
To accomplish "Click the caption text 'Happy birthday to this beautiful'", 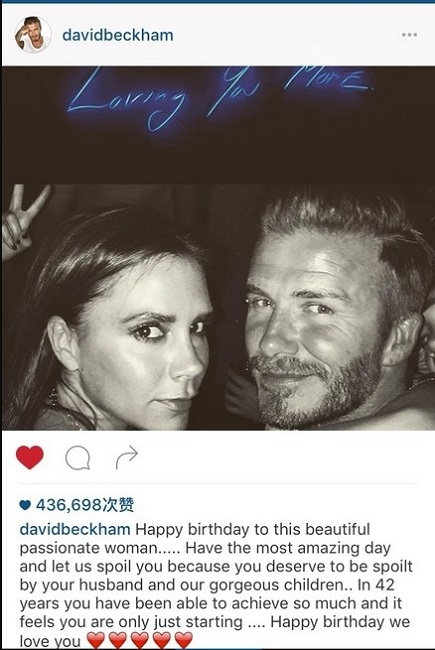I will tap(253, 529).
